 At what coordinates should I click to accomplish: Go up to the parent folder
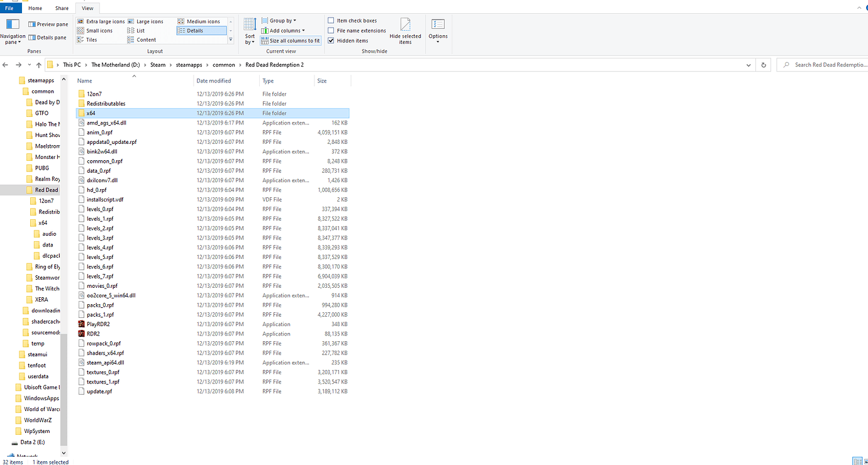38,64
